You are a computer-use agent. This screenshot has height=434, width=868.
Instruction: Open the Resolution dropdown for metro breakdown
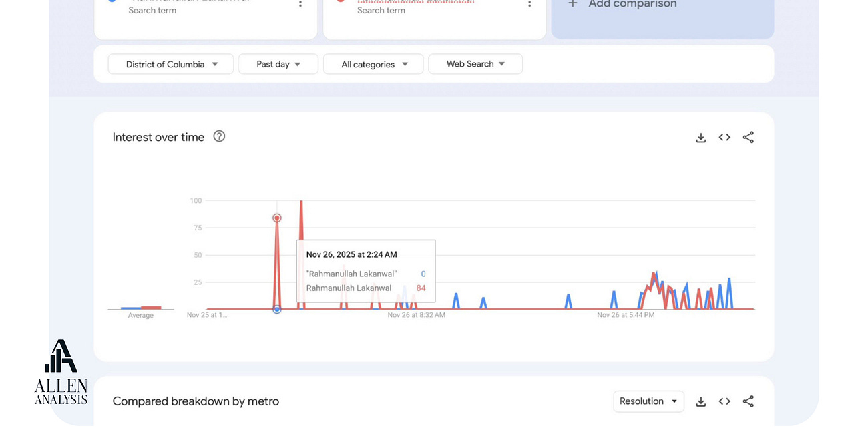pos(648,401)
